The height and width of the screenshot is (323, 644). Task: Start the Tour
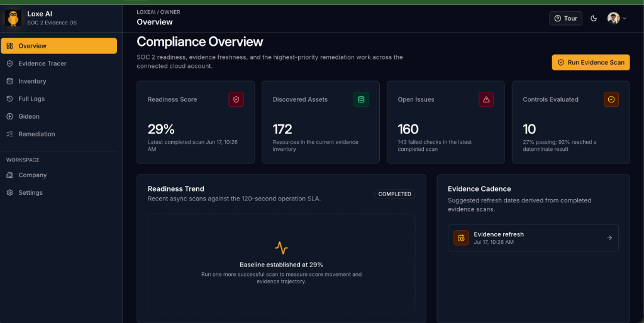coord(565,18)
